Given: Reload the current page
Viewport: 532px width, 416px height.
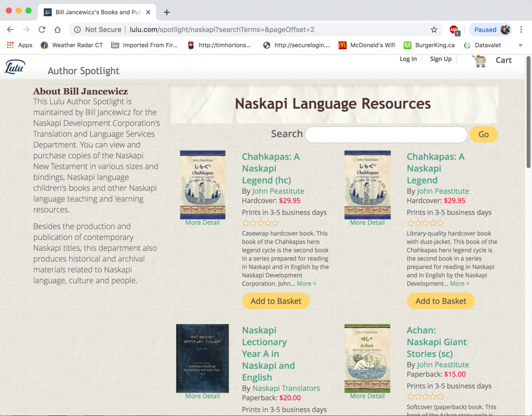Looking at the screenshot, I should click(x=42, y=30).
